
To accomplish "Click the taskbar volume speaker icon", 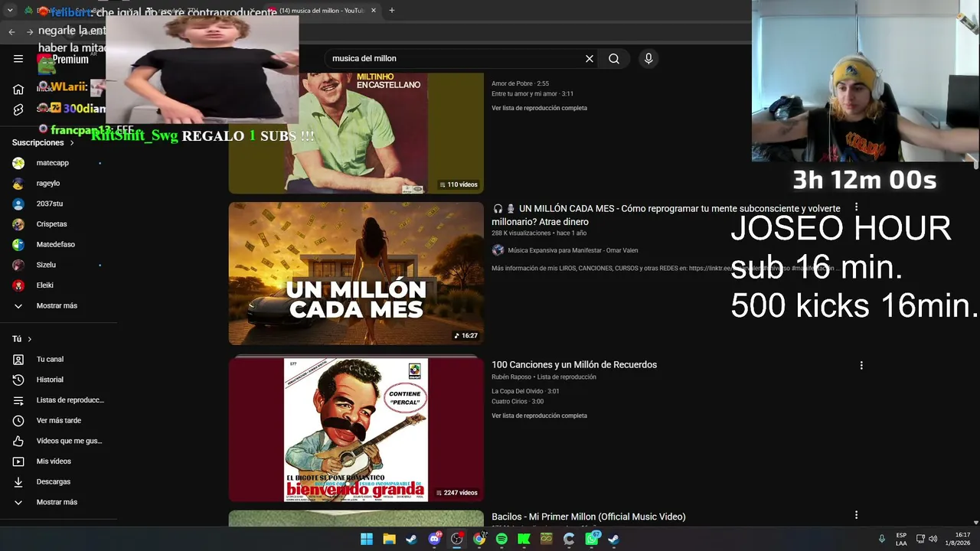I will [x=933, y=539].
